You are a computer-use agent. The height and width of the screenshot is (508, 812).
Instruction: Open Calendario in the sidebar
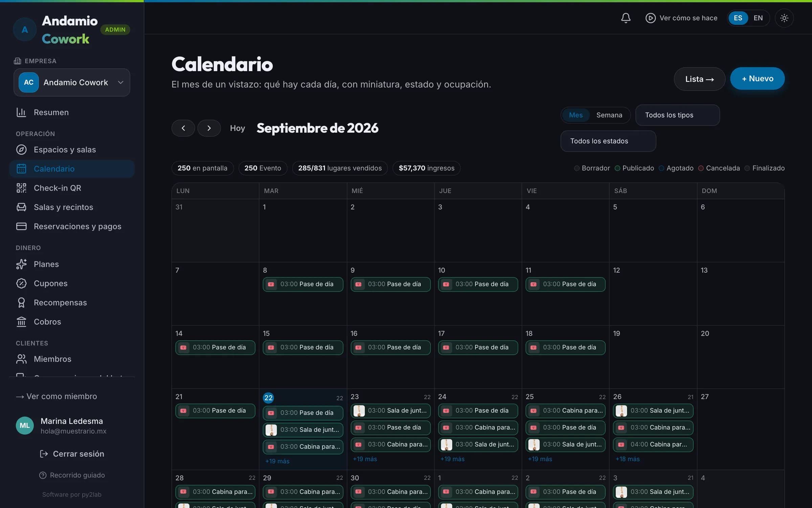pos(72,169)
